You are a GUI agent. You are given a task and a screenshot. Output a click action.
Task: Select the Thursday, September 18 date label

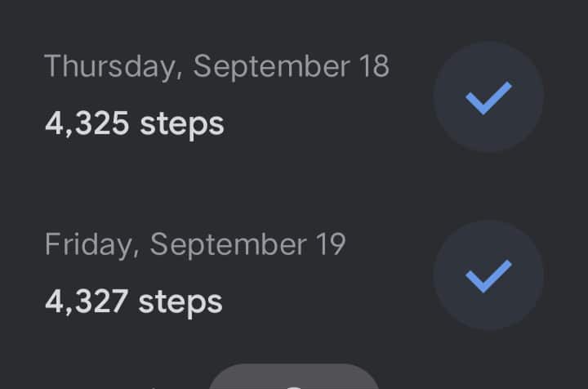click(x=216, y=66)
